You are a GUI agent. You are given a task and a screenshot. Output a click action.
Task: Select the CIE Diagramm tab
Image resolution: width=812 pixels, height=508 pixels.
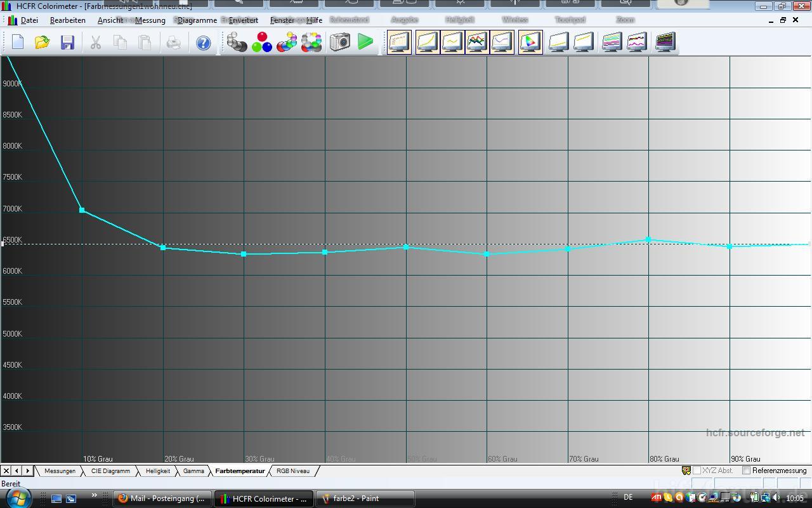click(110, 471)
